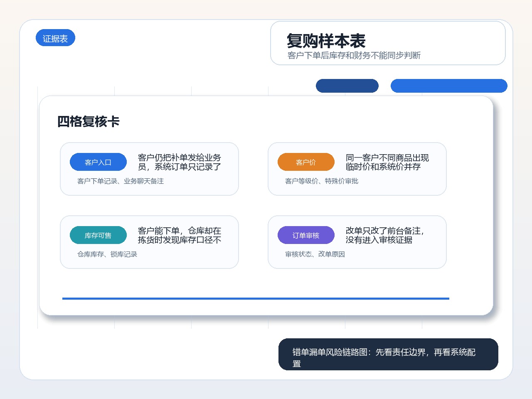Click text 客户等级价、特殊价审批
This screenshot has width=532, height=399.
tap(322, 181)
